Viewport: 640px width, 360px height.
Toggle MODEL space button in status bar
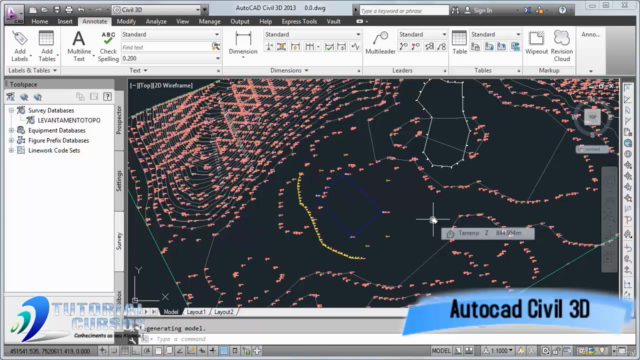tap(441, 351)
